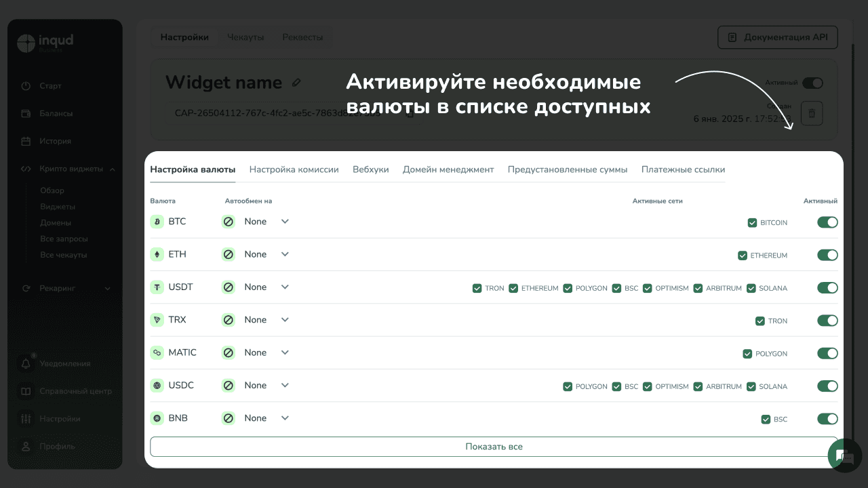Click the MATIC currency icon

pyautogui.click(x=157, y=352)
